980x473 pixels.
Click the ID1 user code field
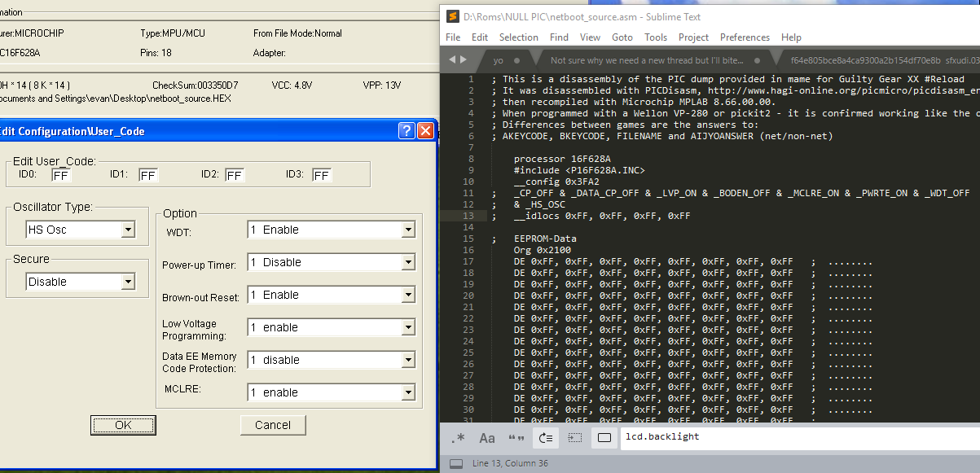(x=147, y=175)
